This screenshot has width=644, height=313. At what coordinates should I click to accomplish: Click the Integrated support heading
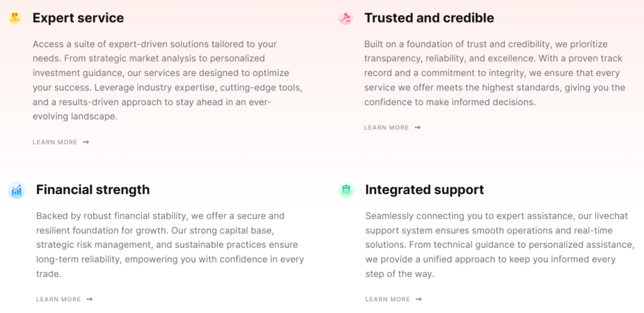click(x=425, y=189)
